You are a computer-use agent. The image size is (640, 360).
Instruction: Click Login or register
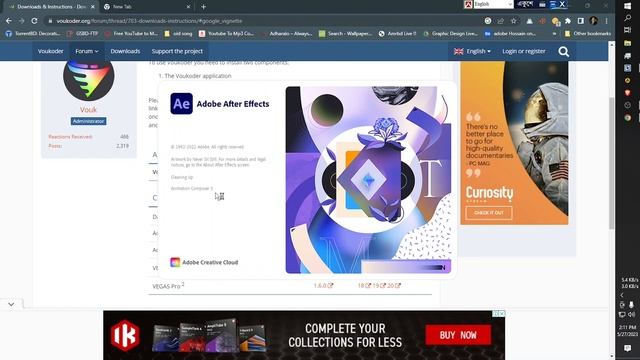(x=524, y=51)
